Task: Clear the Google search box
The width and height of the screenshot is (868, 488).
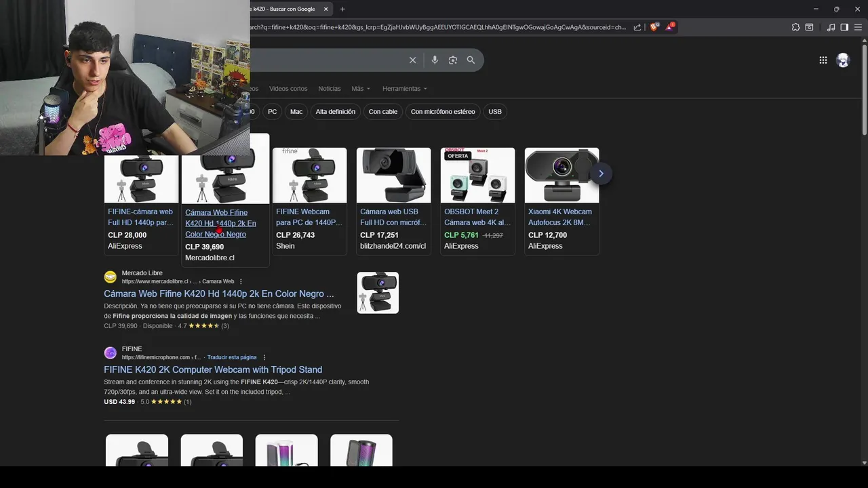Action: [x=412, y=60]
